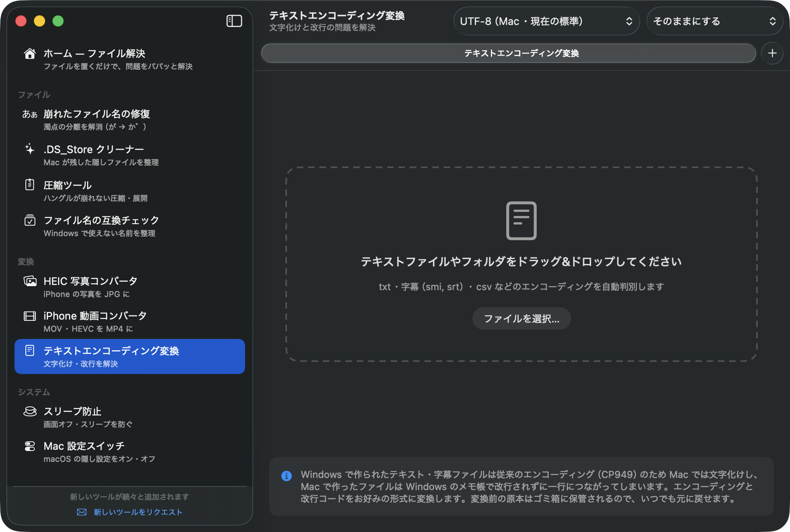This screenshot has height=532, width=790.
Task: Add a new tab with plus button
Action: [772, 53]
